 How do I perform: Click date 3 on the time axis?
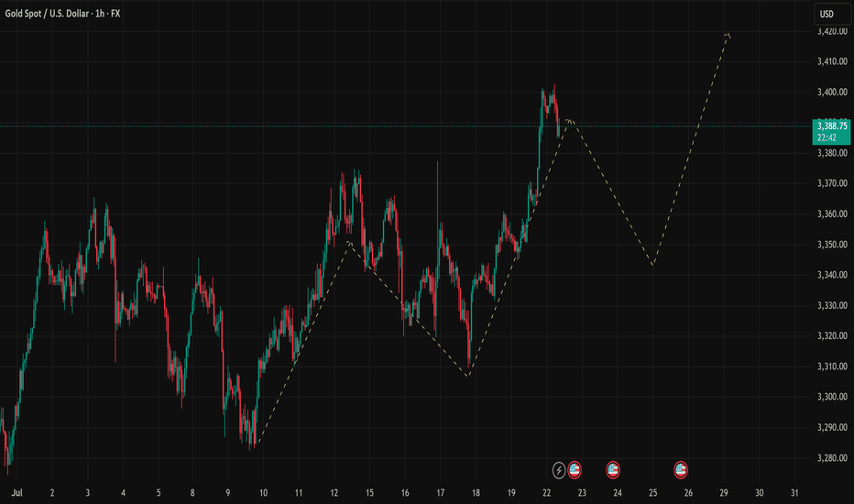click(88, 493)
